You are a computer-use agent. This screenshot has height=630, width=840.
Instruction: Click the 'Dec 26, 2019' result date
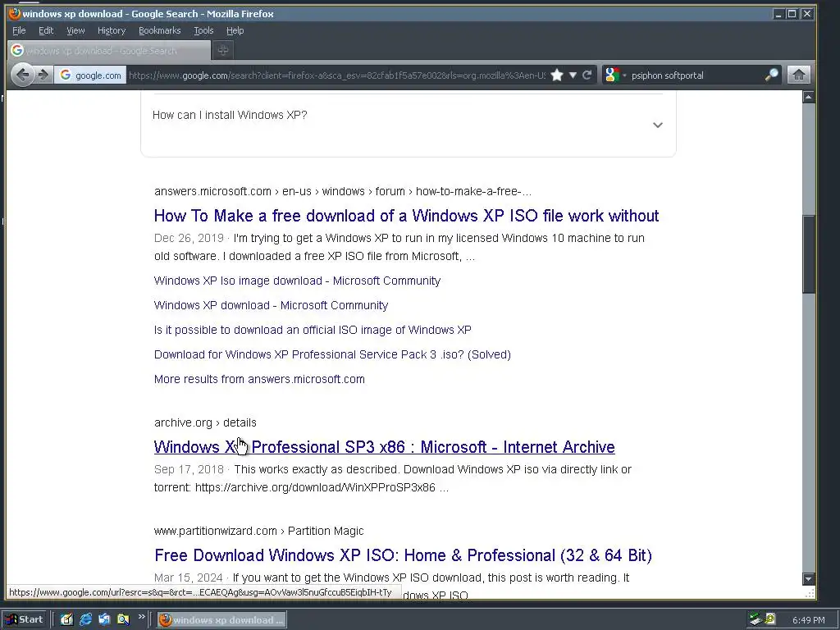tap(189, 238)
